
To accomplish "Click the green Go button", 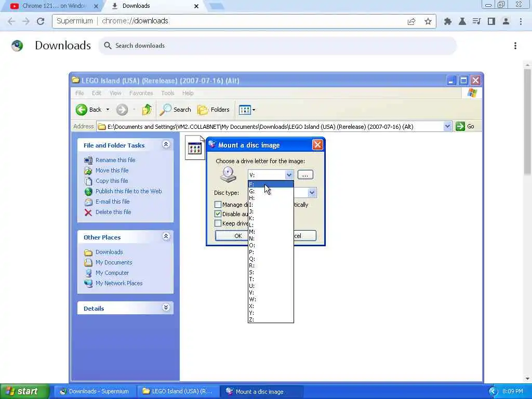I will click(465, 126).
